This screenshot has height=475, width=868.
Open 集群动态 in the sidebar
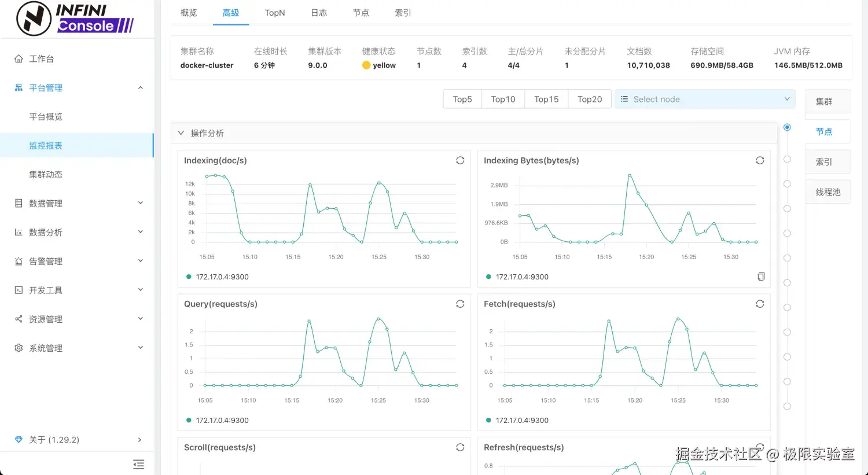46,174
